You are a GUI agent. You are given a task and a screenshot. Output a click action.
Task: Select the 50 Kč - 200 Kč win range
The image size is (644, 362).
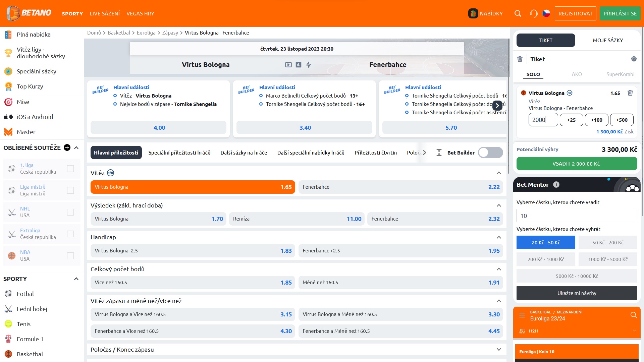608,242
